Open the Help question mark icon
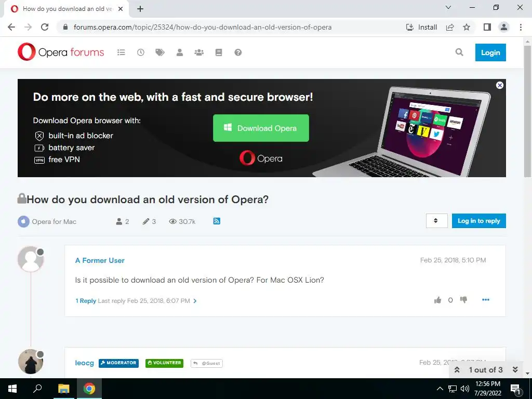 coord(238,52)
